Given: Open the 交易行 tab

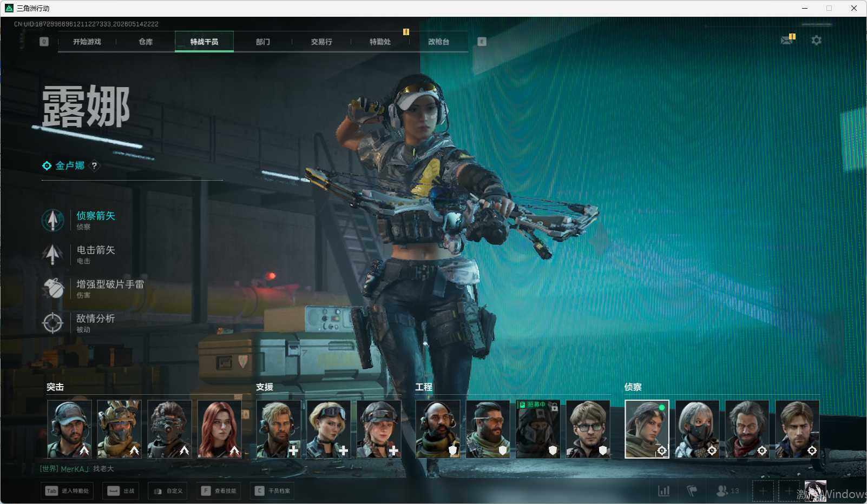Looking at the screenshot, I should pos(321,42).
